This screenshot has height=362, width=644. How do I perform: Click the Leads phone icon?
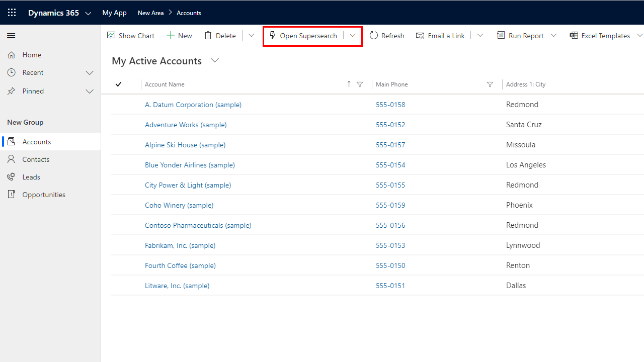pos(11,177)
